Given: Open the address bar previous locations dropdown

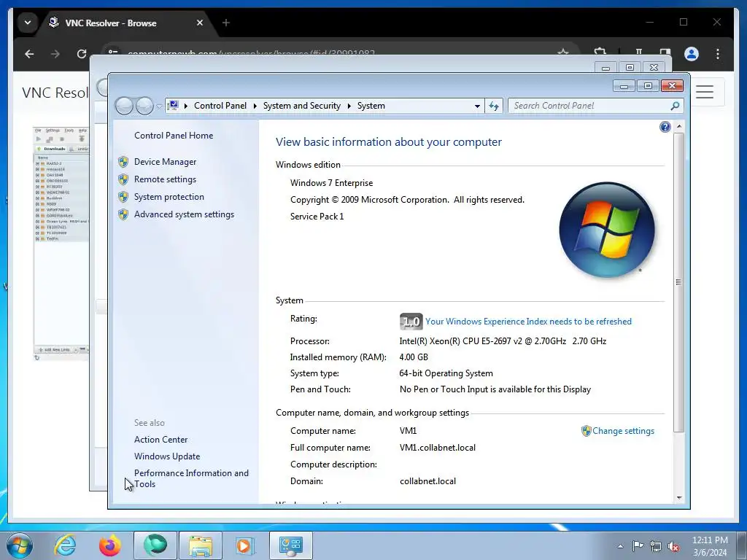Looking at the screenshot, I should point(477,106).
